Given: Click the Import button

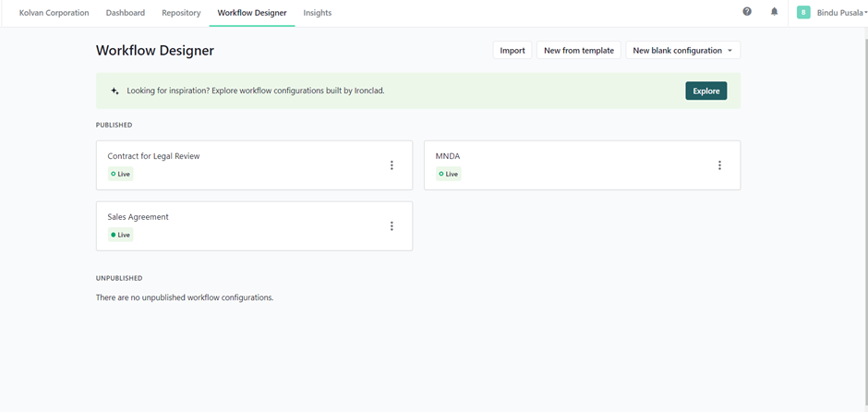Looking at the screenshot, I should pos(512,50).
